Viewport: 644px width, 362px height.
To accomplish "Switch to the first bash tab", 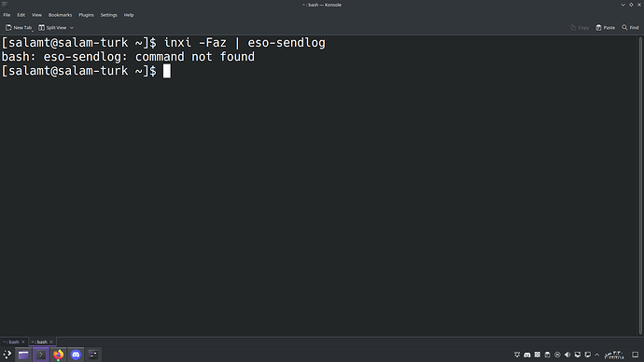I will pyautogui.click(x=11, y=341).
